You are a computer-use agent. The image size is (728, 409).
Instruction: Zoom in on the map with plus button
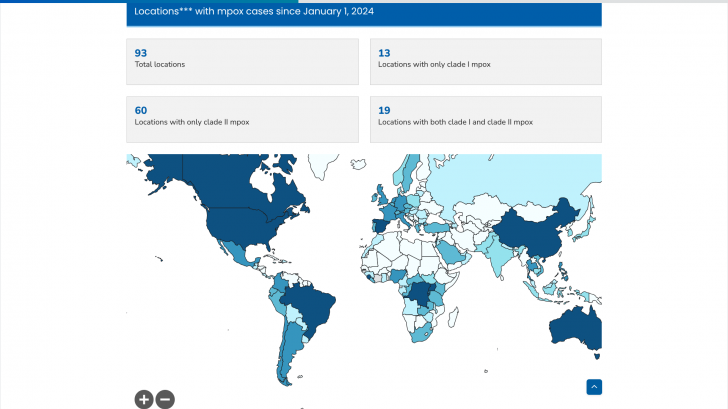point(144,399)
